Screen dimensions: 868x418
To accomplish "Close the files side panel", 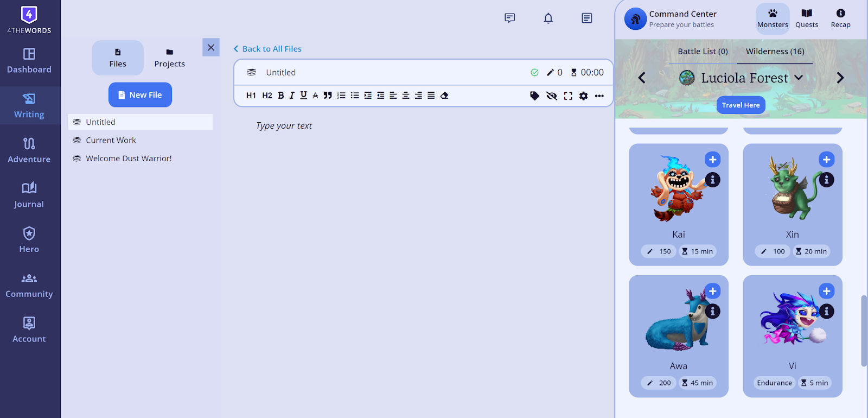I will click(211, 47).
